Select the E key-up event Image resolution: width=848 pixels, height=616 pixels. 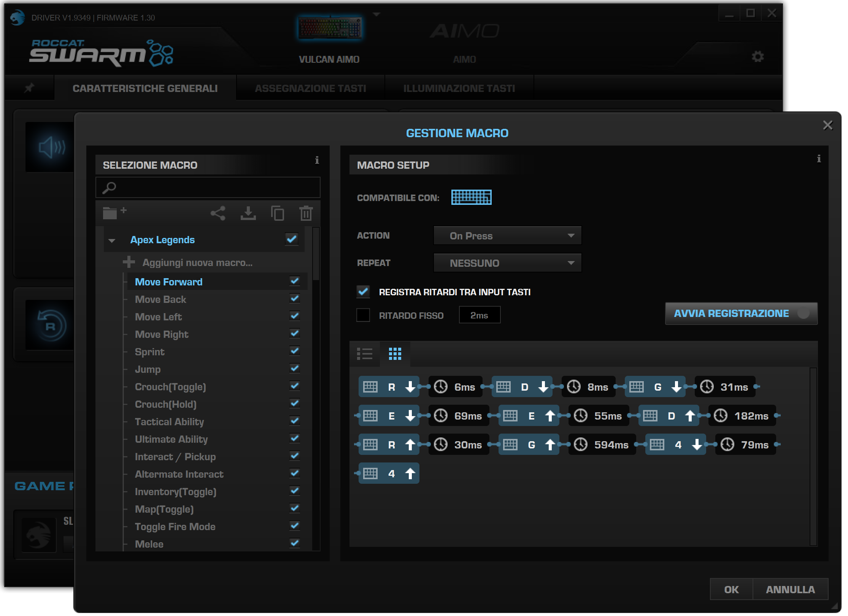(529, 416)
